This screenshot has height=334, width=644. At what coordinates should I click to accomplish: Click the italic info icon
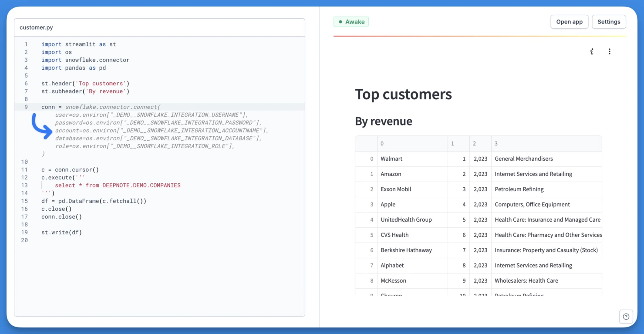point(592,51)
